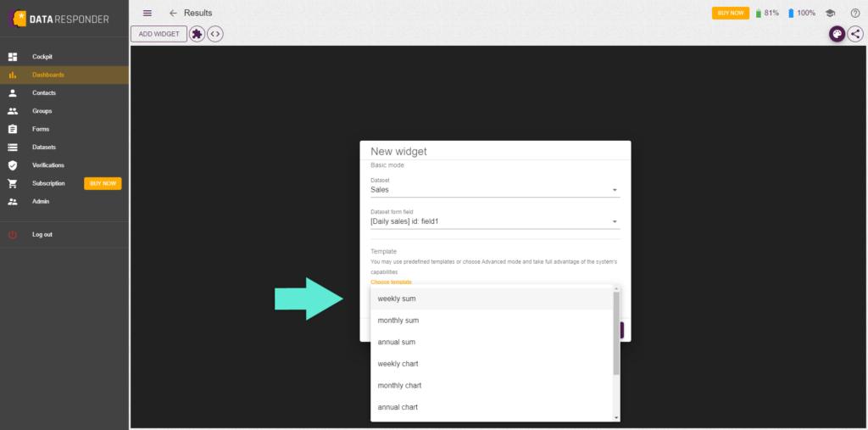The height and width of the screenshot is (430, 868).
Task: Click the share icon
Action: (x=854, y=34)
